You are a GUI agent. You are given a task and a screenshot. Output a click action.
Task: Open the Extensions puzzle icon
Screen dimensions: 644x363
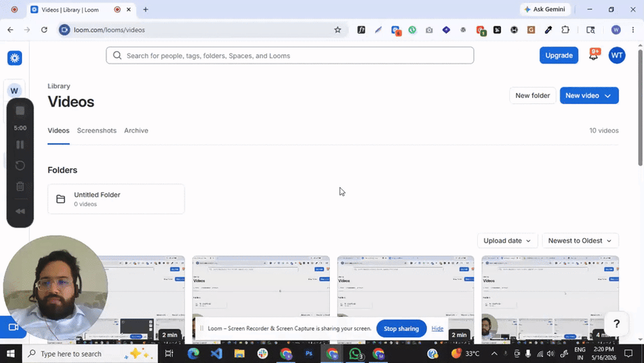click(x=565, y=30)
